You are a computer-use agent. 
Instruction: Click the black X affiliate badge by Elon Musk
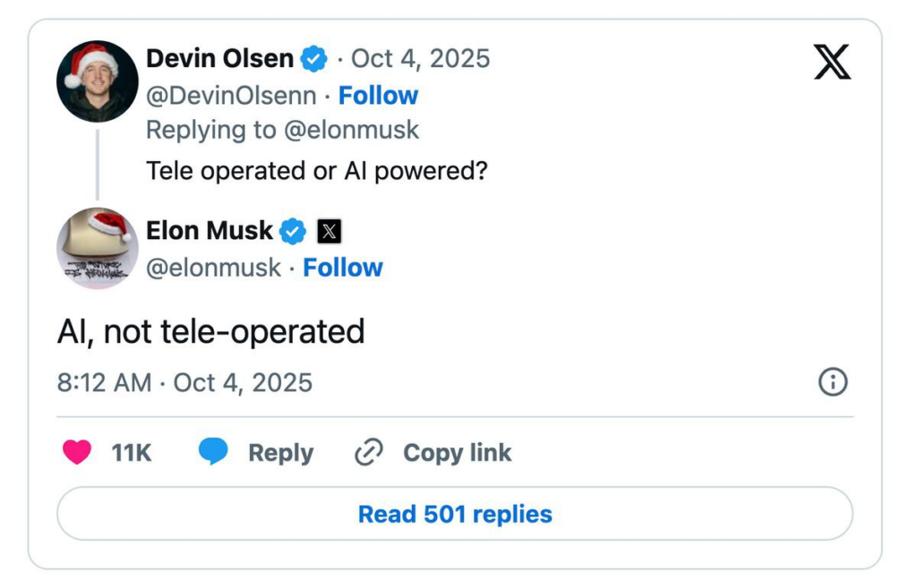tap(329, 232)
